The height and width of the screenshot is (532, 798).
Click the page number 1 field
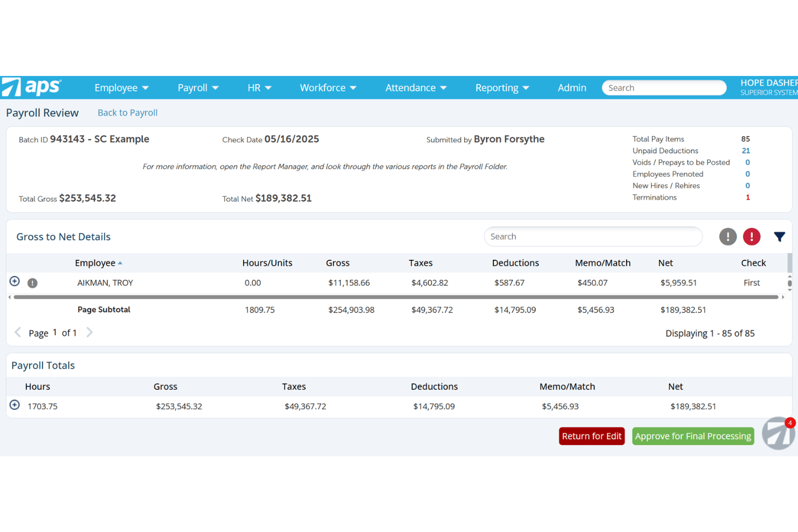tap(55, 333)
